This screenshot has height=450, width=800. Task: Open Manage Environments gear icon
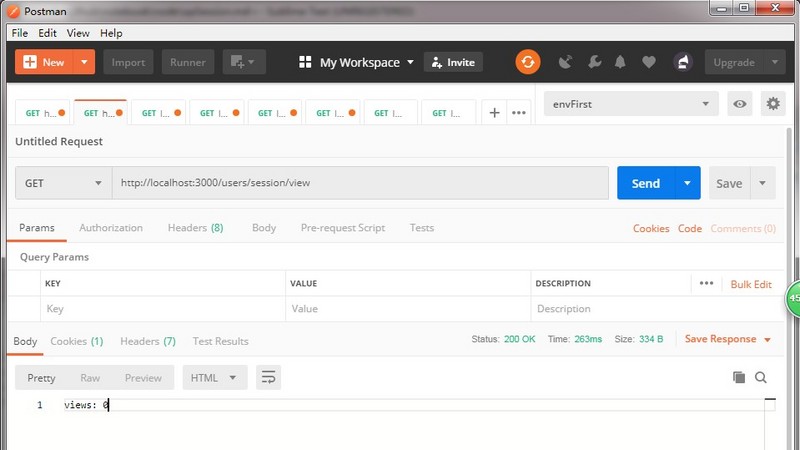point(773,104)
